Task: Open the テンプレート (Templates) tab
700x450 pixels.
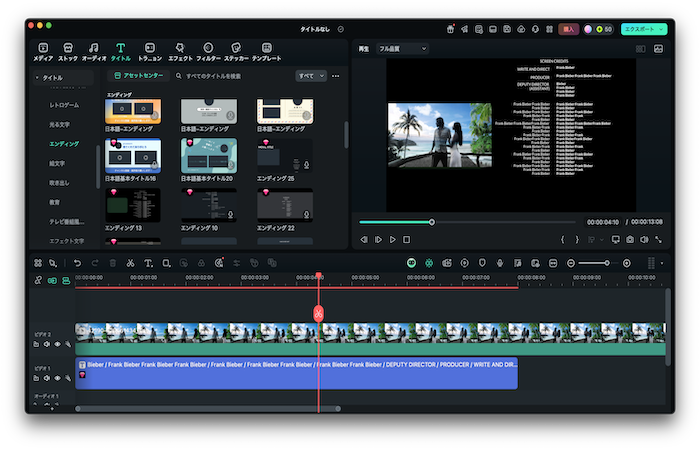Action: (x=267, y=52)
